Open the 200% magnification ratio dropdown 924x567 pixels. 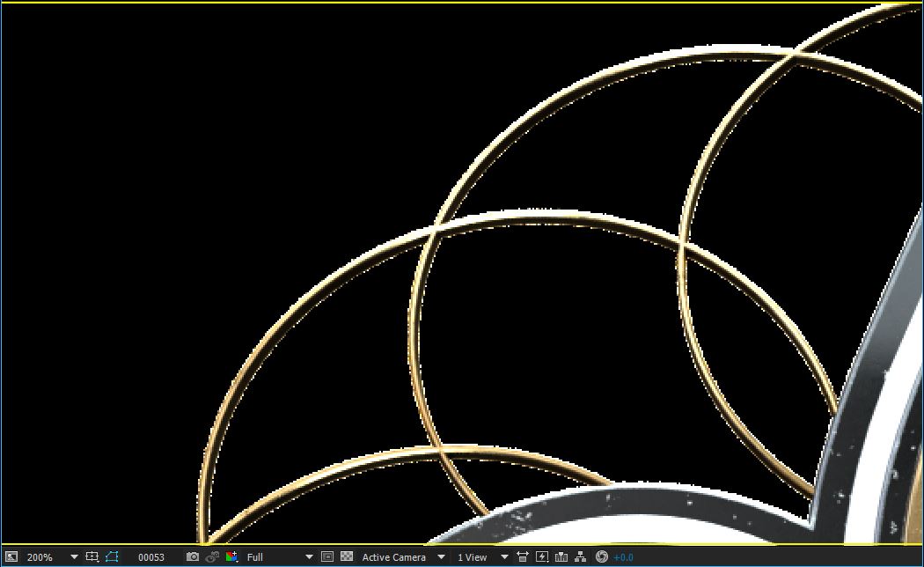(52, 557)
